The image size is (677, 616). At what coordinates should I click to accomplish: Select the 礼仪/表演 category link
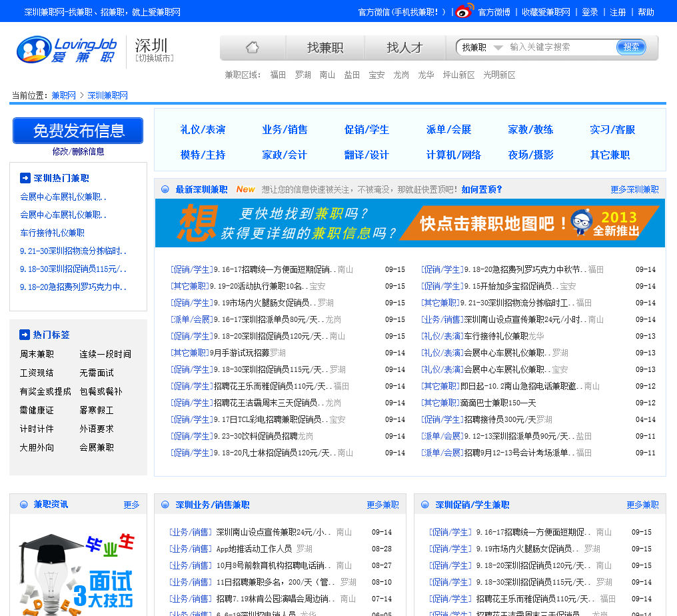pos(203,129)
